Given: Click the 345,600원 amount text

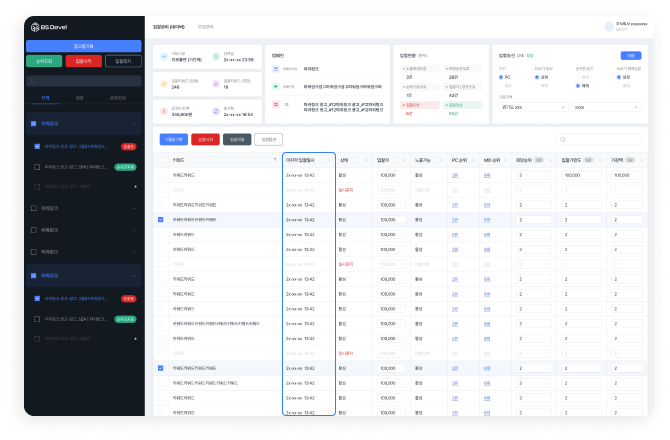Looking at the screenshot, I should pyautogui.click(x=182, y=114).
